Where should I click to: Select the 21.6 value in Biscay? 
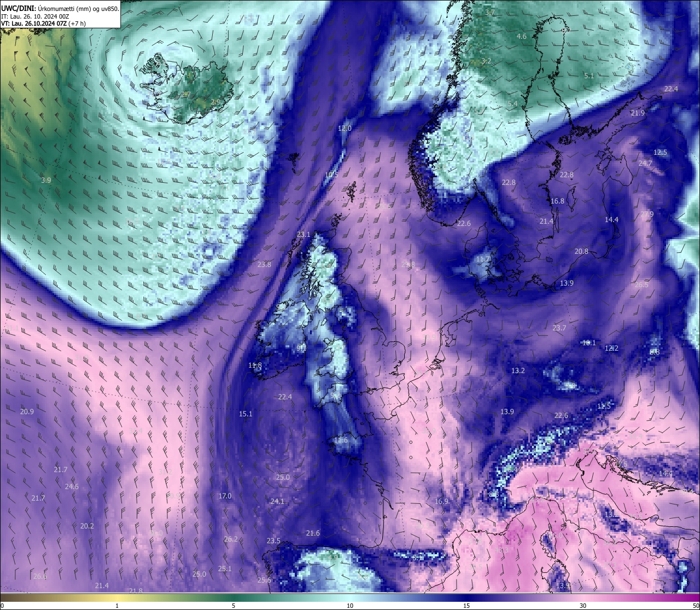[313, 533]
